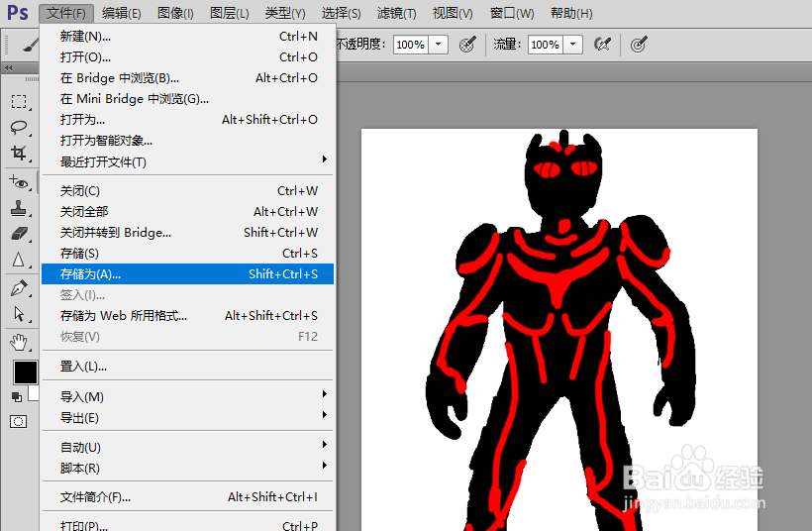812x531 pixels.
Task: Choose 置入(L)... from the menu
Action: (x=187, y=367)
